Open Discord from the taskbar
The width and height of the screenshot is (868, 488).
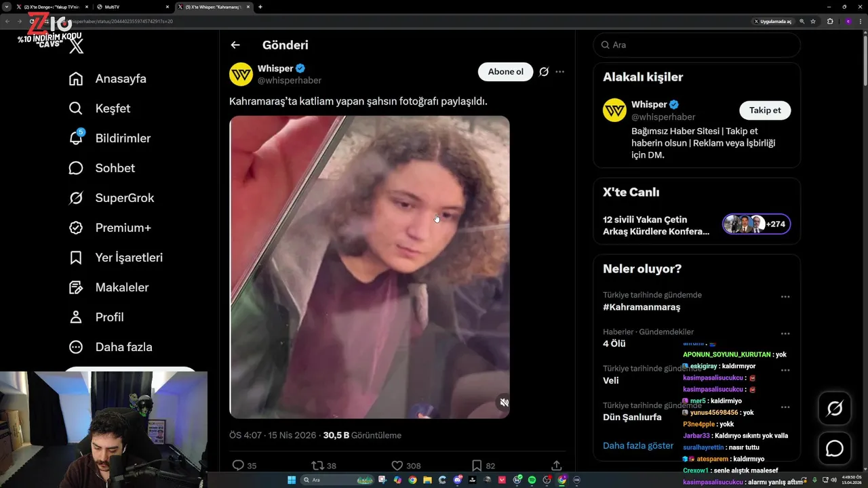point(458,480)
